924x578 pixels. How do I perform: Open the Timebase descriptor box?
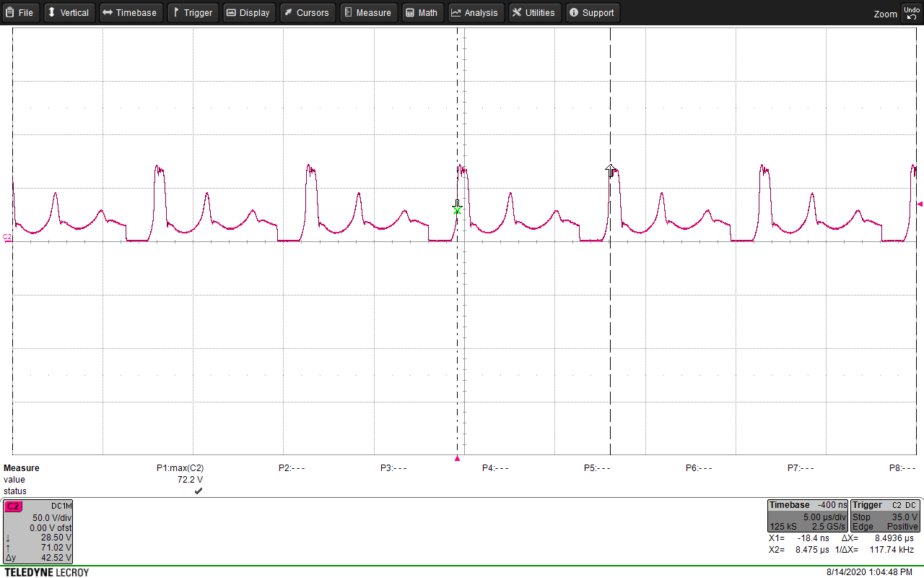[x=807, y=516]
